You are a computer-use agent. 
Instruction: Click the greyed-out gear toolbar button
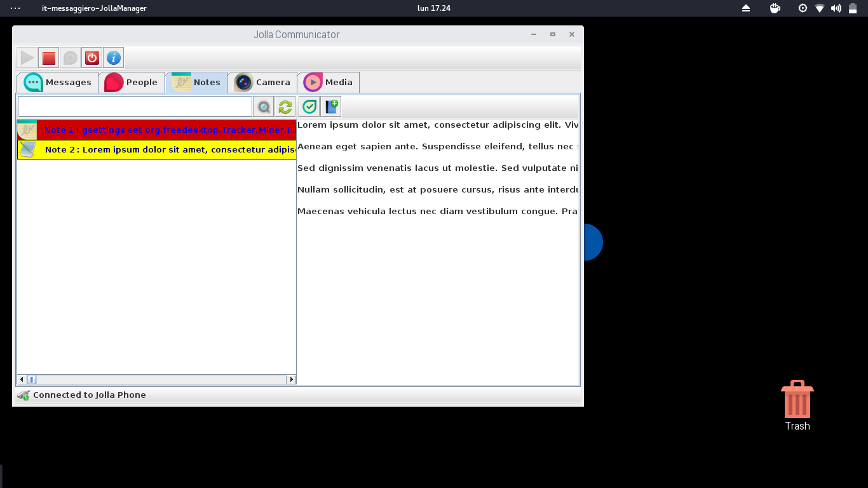coord(71,58)
